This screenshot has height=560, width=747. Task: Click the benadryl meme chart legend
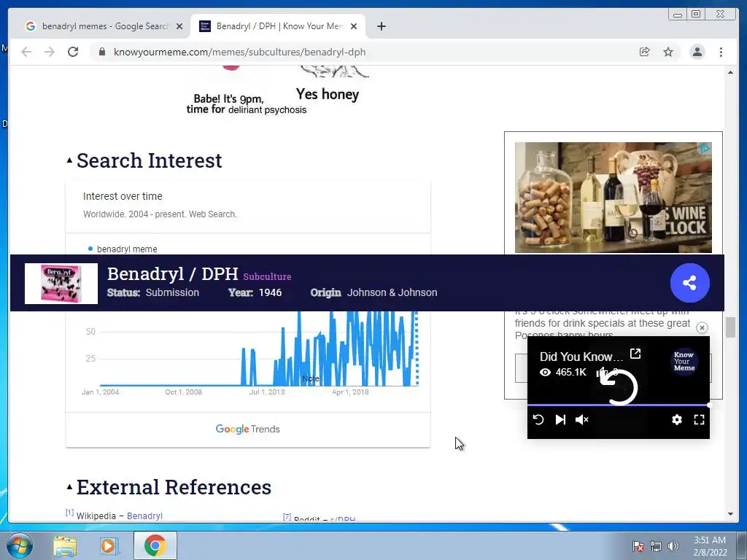123,249
